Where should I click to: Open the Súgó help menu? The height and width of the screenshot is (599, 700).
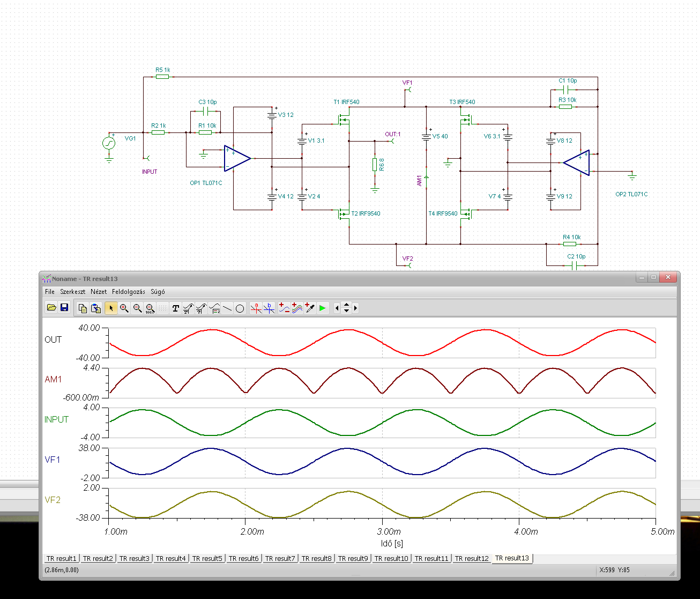point(158,292)
